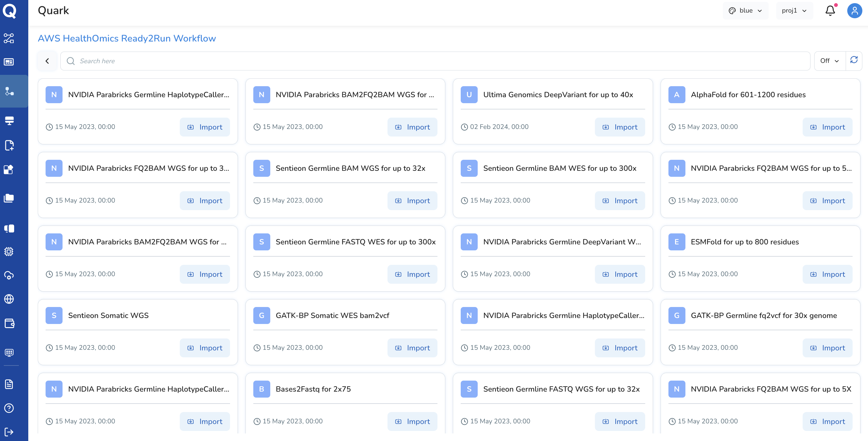Open the notifications bell
This screenshot has height=441, width=868.
pos(830,11)
